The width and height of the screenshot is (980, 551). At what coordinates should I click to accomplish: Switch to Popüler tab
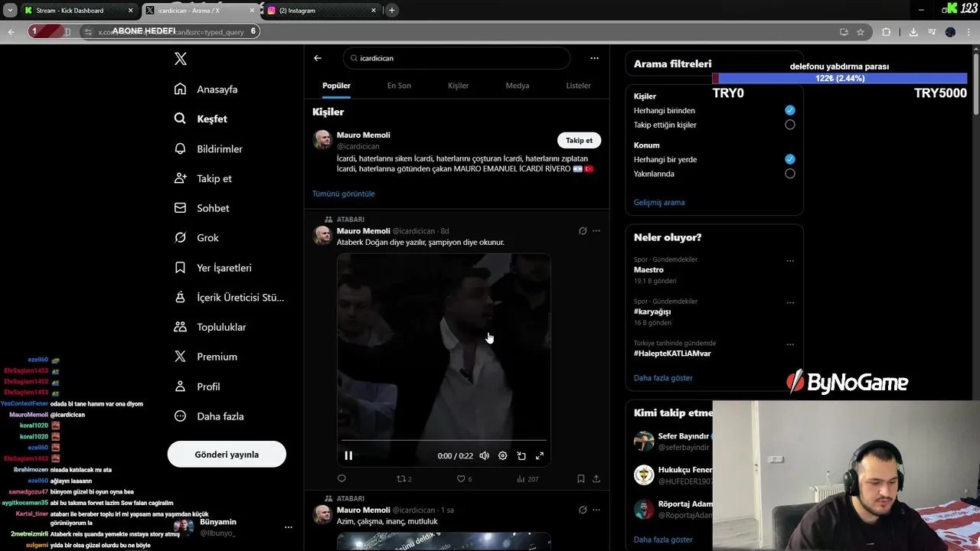click(x=336, y=86)
